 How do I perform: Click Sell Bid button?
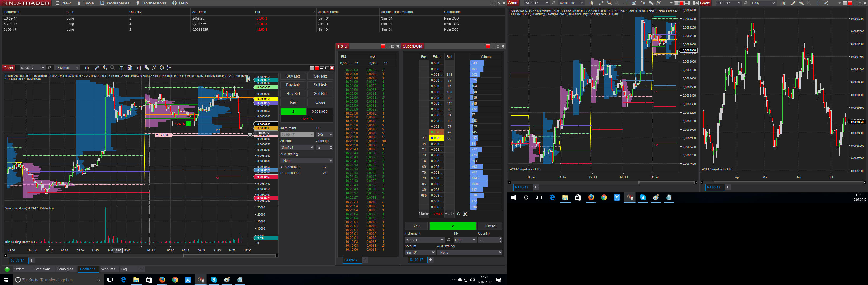point(320,94)
